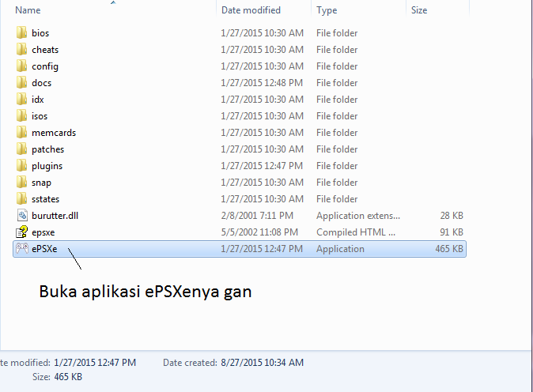
Task: Select the lowercase 'epsxe' help file name
Action: (x=43, y=232)
